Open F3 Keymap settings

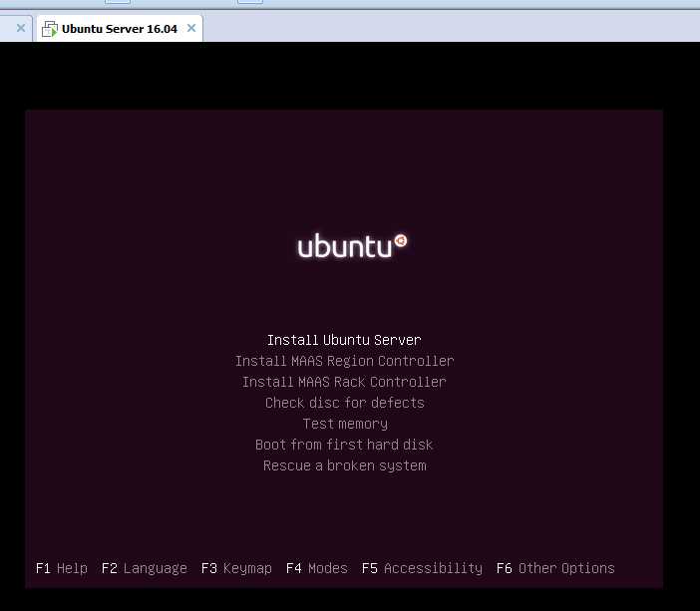236,568
